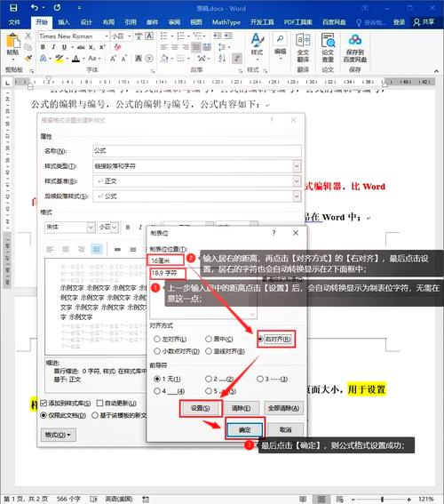
Task: Click the yellow text highlight color button
Action: click(59, 59)
